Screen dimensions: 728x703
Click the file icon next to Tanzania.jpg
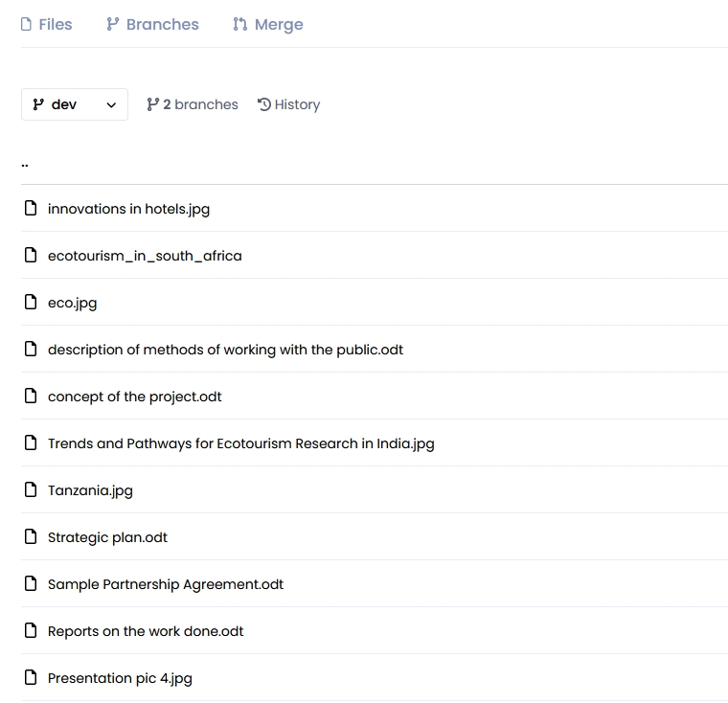pyautogui.click(x=31, y=490)
